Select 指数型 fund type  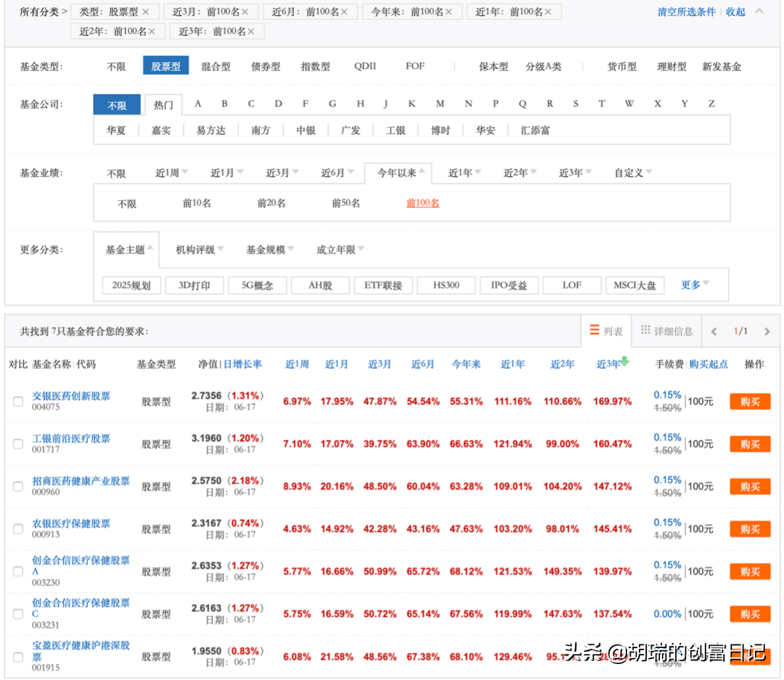(316, 67)
